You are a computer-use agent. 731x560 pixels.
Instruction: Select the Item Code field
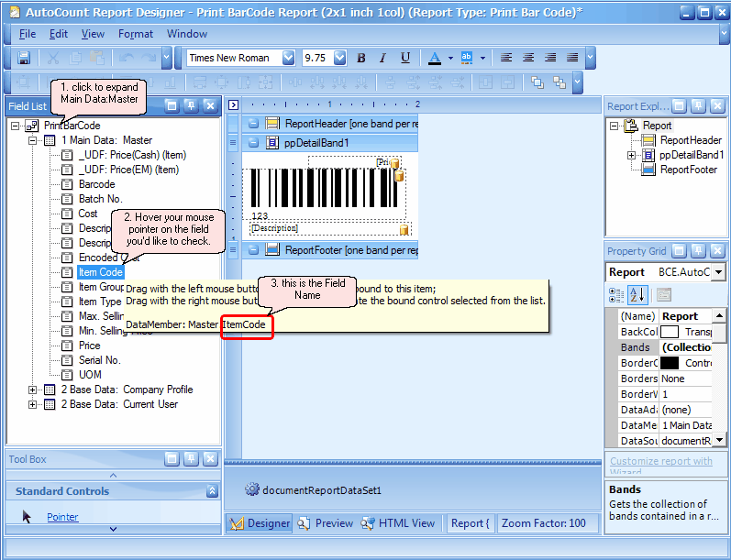click(x=100, y=272)
